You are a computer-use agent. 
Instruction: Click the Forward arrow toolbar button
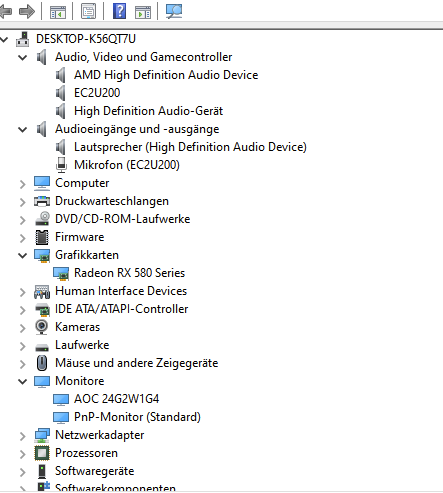point(27,12)
